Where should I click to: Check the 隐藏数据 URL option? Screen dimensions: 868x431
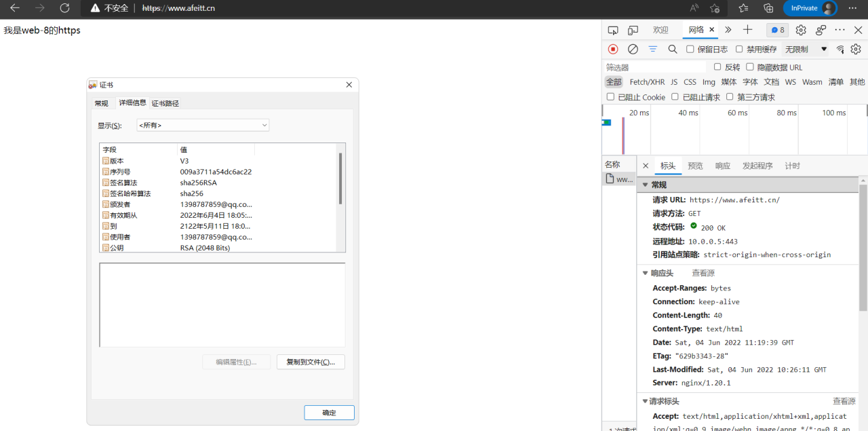pos(750,67)
